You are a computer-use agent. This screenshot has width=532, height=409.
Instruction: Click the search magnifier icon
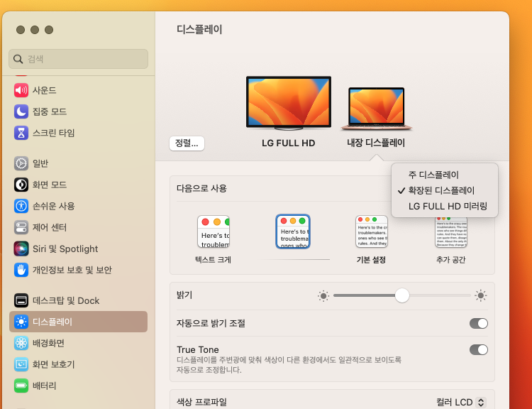click(x=18, y=59)
